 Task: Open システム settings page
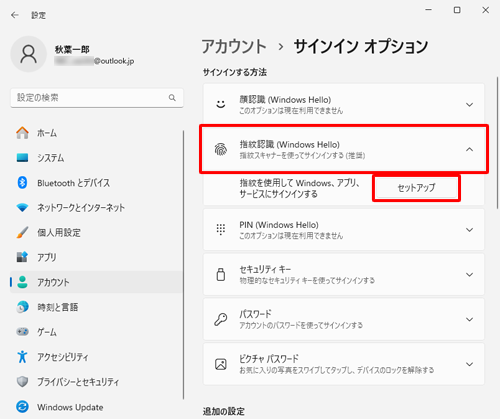coord(97,157)
